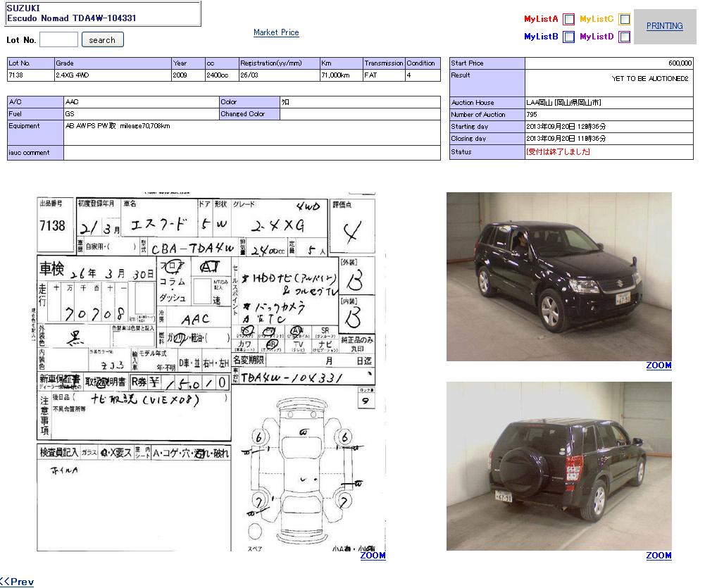Open the Market Price link
The image size is (705, 588).
click(x=276, y=32)
